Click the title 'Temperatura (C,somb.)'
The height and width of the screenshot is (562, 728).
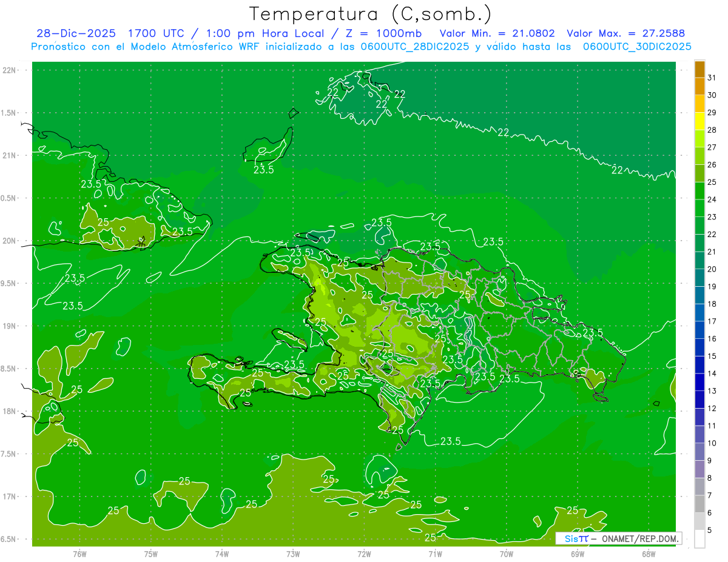tap(371, 14)
